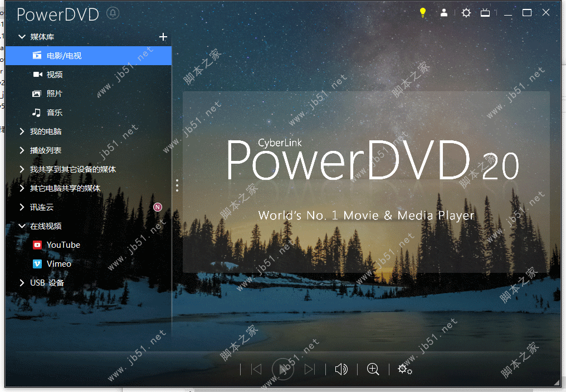Click the notification bell beside the PowerDVD title
The image size is (566, 392).
click(113, 13)
